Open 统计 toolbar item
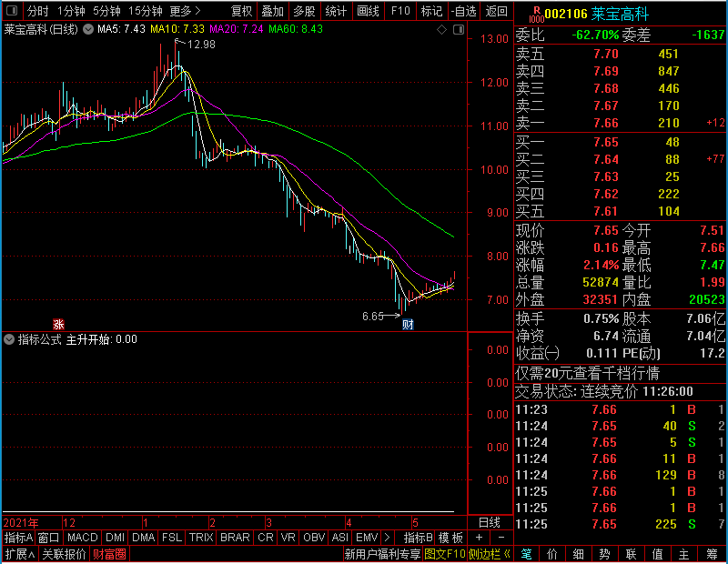Image resolution: width=728 pixels, height=564 pixels. click(336, 11)
